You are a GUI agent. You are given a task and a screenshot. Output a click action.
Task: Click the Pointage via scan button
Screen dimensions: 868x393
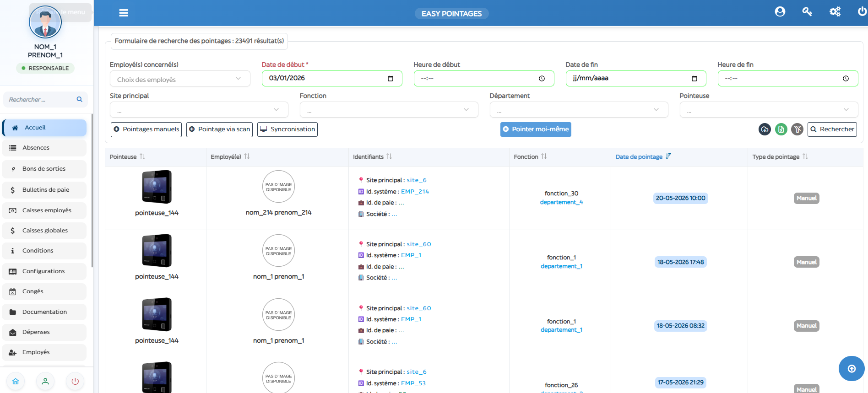tap(219, 129)
